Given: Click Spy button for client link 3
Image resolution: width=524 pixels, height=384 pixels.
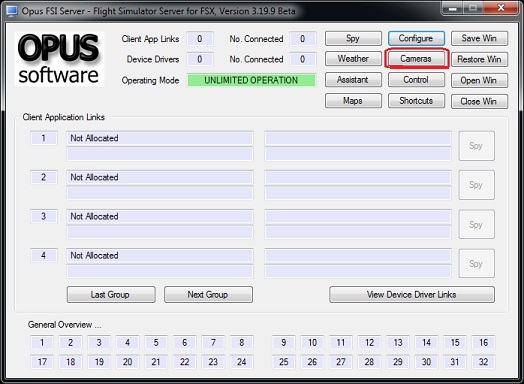Looking at the screenshot, I should (x=476, y=224).
